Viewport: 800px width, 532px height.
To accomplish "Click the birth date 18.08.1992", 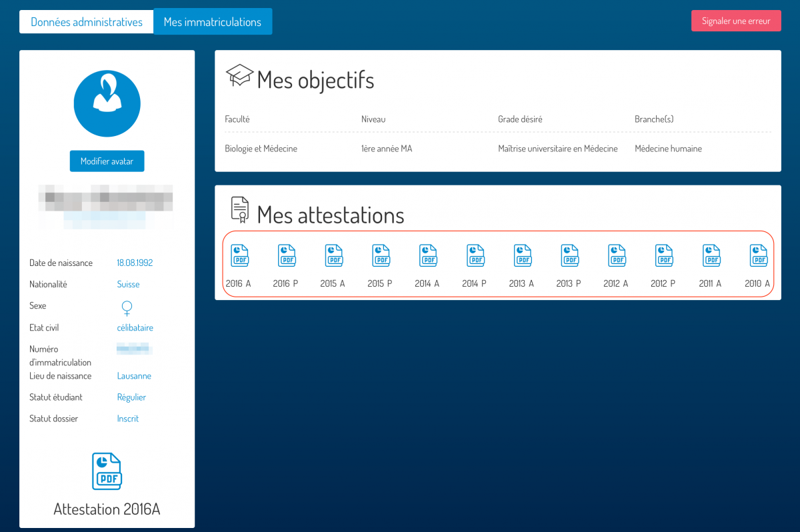I will click(135, 263).
